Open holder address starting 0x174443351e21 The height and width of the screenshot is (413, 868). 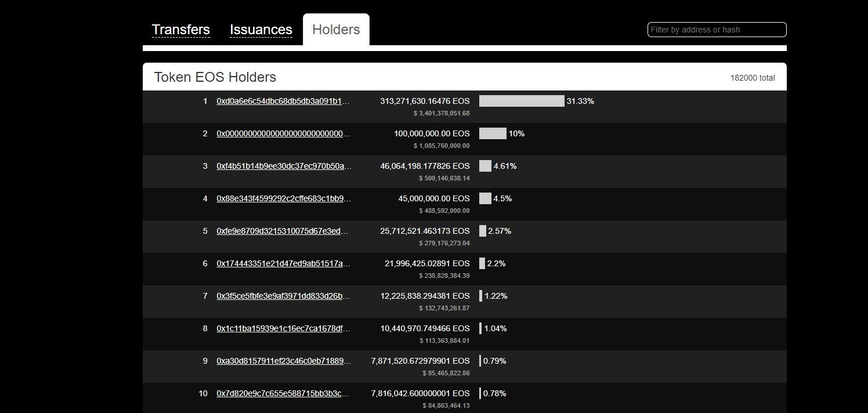point(283,263)
